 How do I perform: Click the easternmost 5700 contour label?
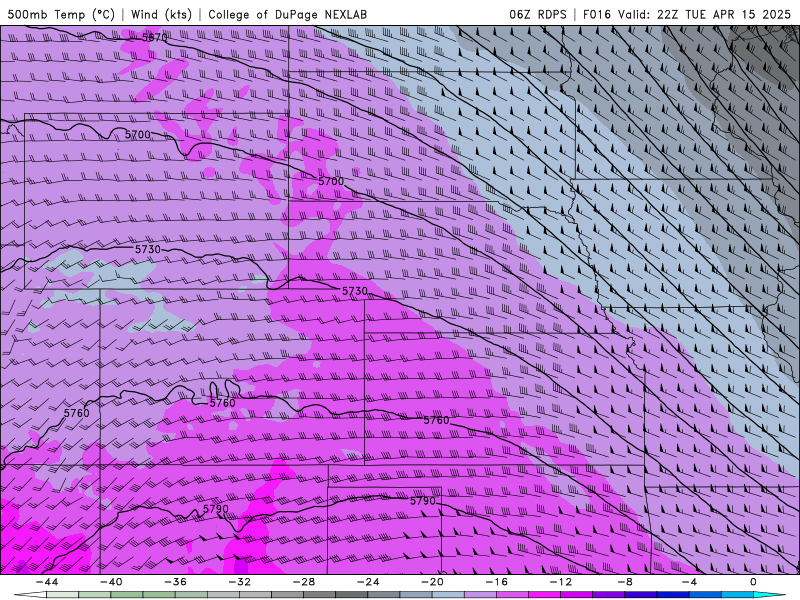(x=331, y=181)
